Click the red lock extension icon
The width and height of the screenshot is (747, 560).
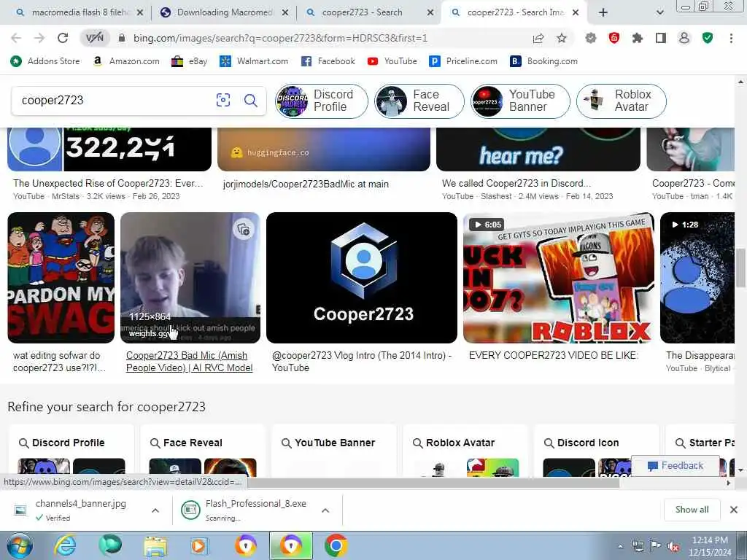[x=614, y=38]
